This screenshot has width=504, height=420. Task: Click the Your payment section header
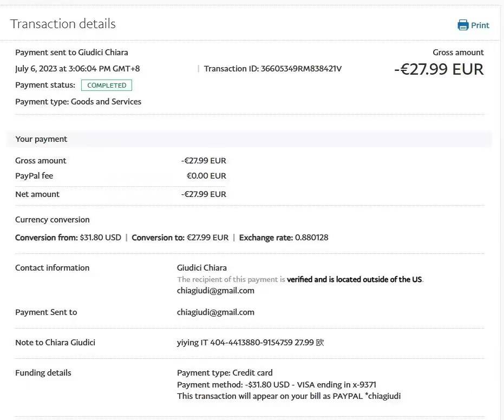tap(41, 139)
